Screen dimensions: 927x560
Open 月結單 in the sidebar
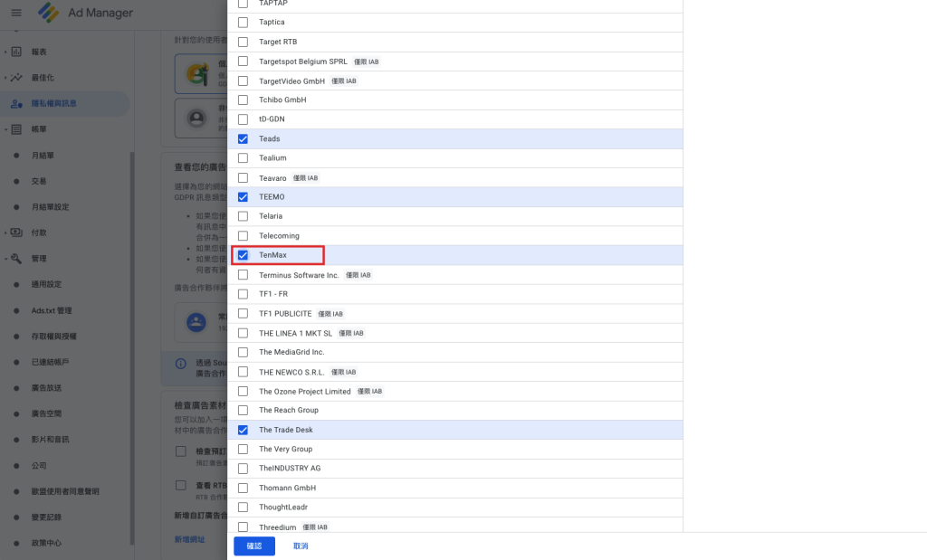(x=43, y=156)
